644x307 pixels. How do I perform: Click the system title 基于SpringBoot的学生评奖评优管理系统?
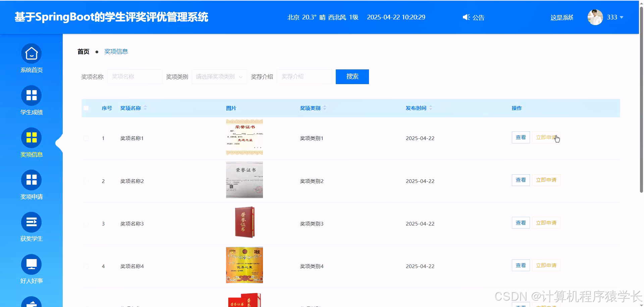[x=111, y=17]
